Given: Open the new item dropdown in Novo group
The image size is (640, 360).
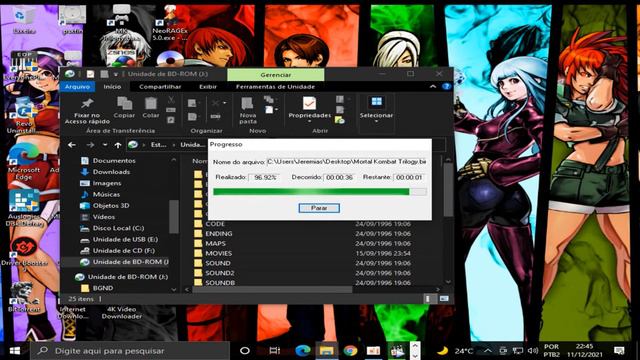Looking at the screenshot, I should click(x=271, y=109).
